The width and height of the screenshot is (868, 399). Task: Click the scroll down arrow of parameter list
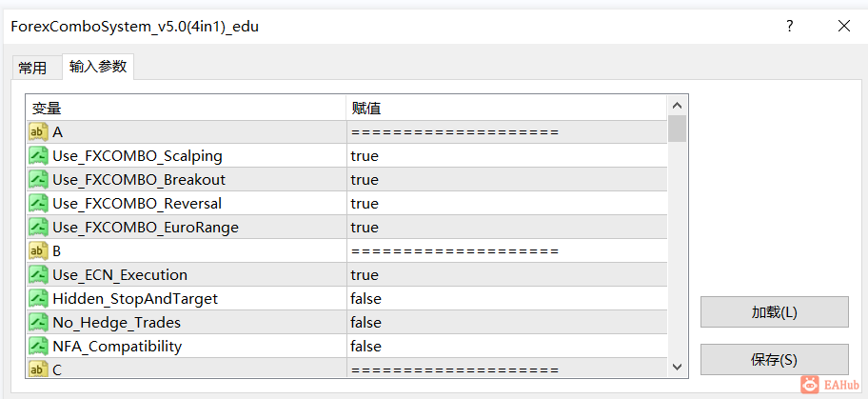[x=677, y=367]
